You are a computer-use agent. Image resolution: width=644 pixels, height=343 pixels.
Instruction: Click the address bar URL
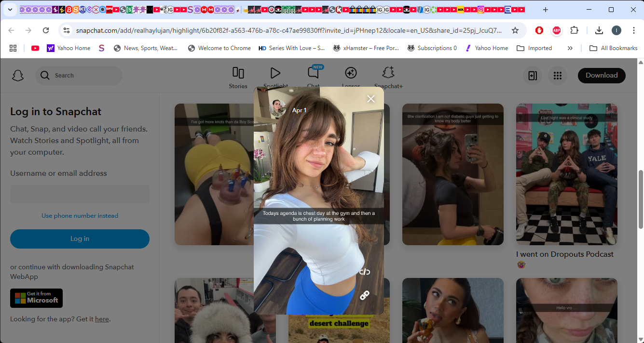tap(288, 30)
